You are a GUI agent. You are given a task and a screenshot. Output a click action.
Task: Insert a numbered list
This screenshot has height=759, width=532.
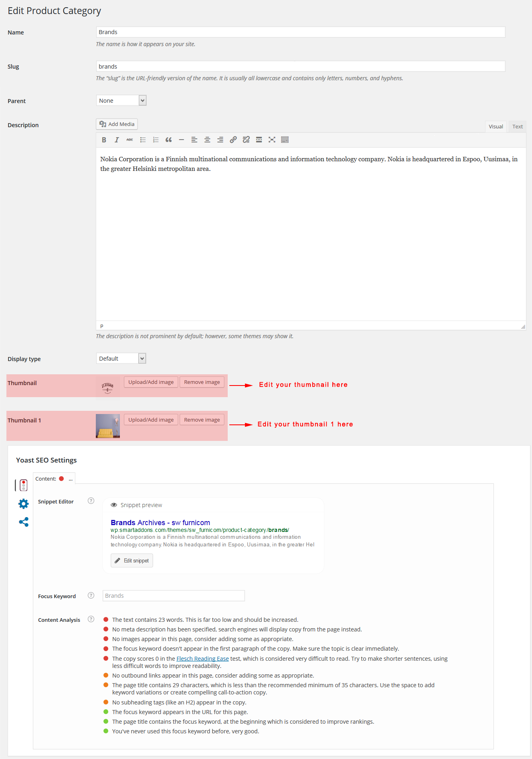pyautogui.click(x=156, y=140)
